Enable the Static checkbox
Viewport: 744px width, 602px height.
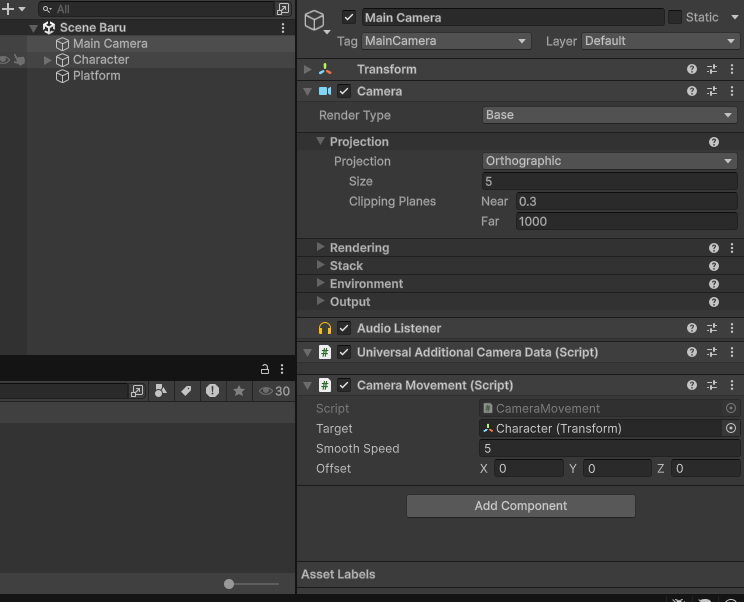(674, 17)
